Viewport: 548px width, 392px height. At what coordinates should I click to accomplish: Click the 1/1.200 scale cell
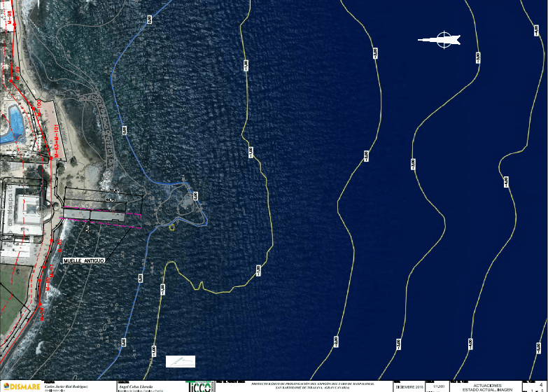tap(440, 386)
